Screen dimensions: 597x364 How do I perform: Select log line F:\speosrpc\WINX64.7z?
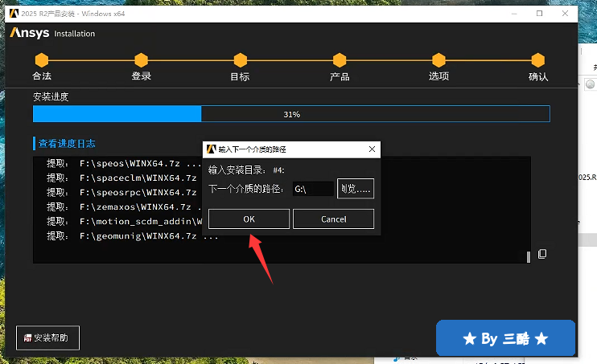[x=121, y=193]
